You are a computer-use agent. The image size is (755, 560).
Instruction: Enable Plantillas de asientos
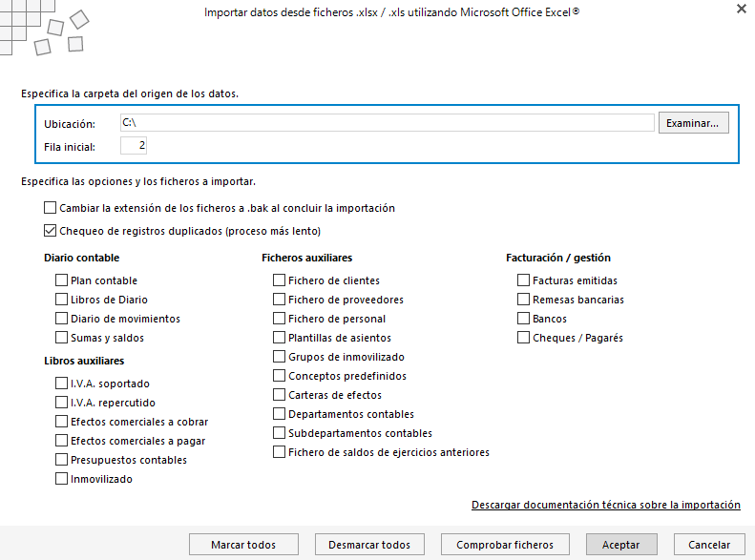[280, 338]
